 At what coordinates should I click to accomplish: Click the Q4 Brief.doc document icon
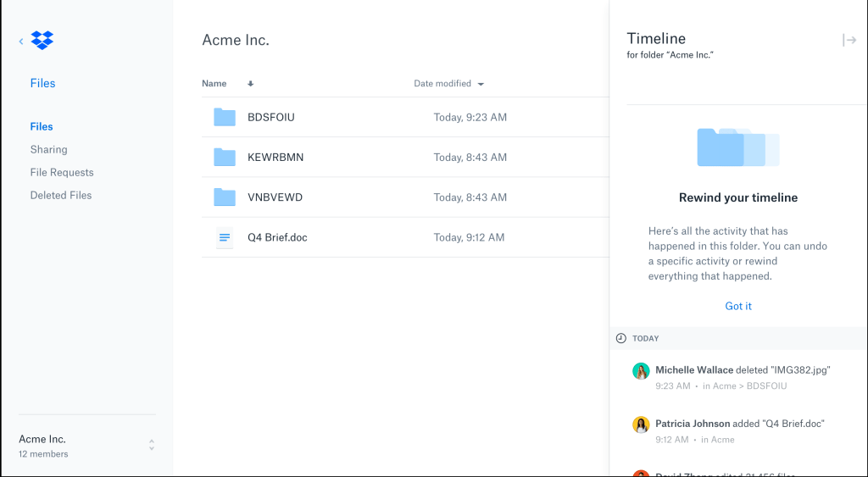click(225, 238)
